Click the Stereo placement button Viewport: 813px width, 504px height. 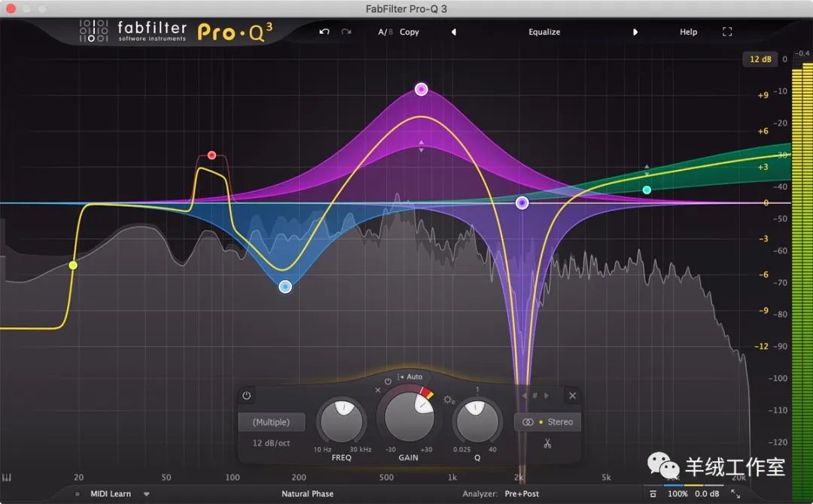pos(547,422)
